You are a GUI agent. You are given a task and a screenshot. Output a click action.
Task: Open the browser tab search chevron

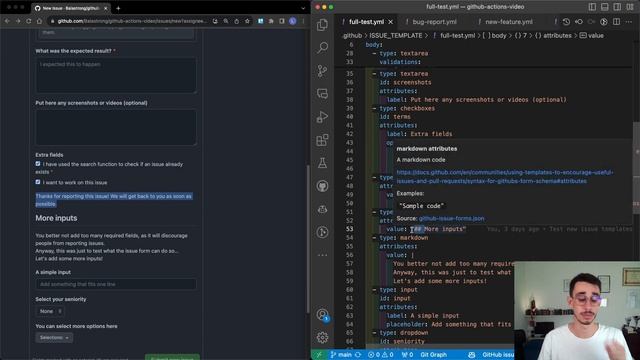coord(303,8)
